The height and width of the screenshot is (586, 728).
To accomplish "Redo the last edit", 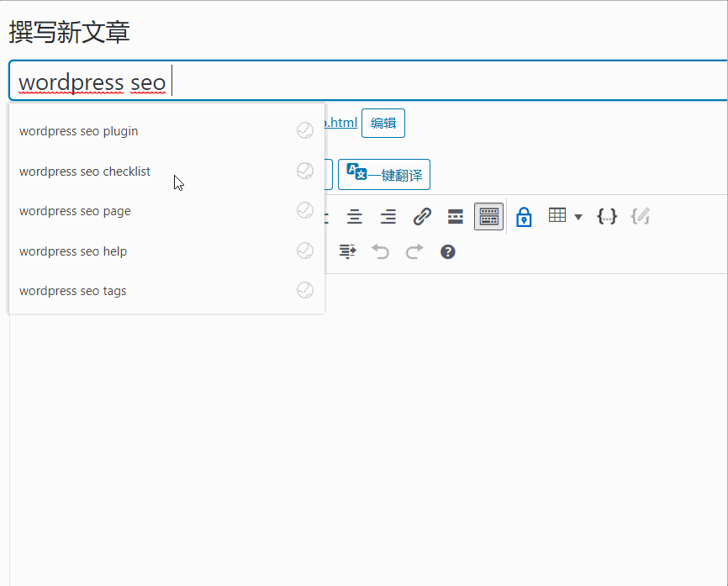I will tap(414, 251).
